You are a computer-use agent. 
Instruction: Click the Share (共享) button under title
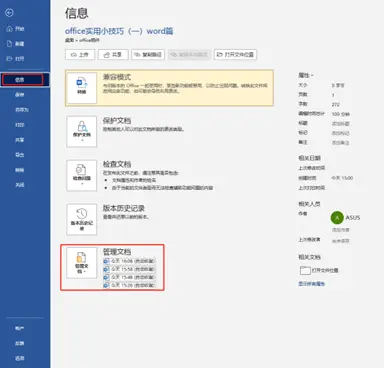point(113,55)
